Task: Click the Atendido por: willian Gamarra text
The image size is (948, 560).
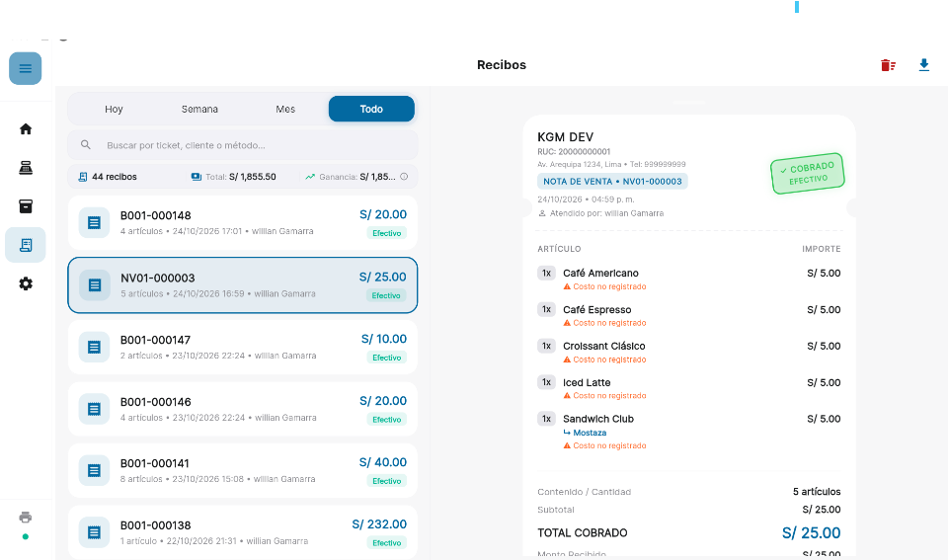Action: (606, 213)
